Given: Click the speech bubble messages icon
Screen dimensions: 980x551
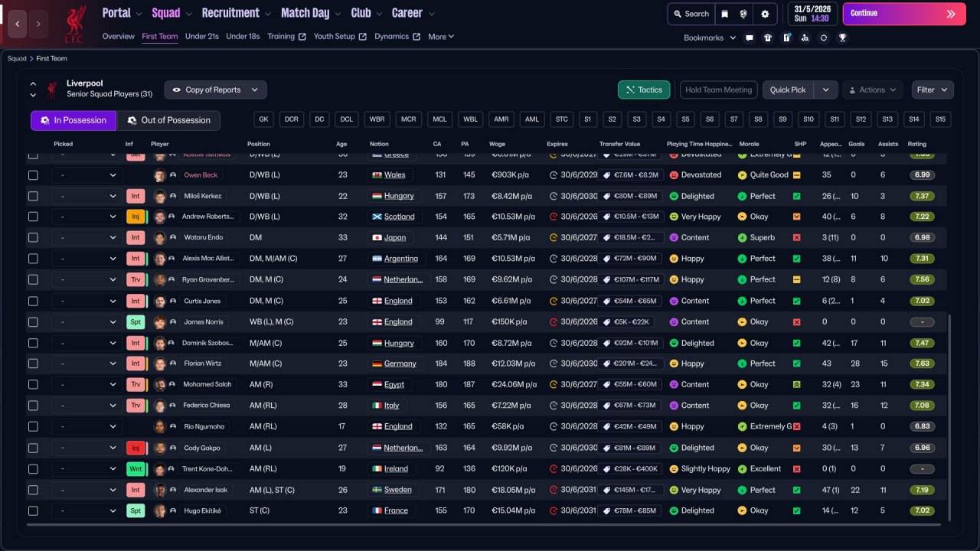Looking at the screenshot, I should point(750,37).
